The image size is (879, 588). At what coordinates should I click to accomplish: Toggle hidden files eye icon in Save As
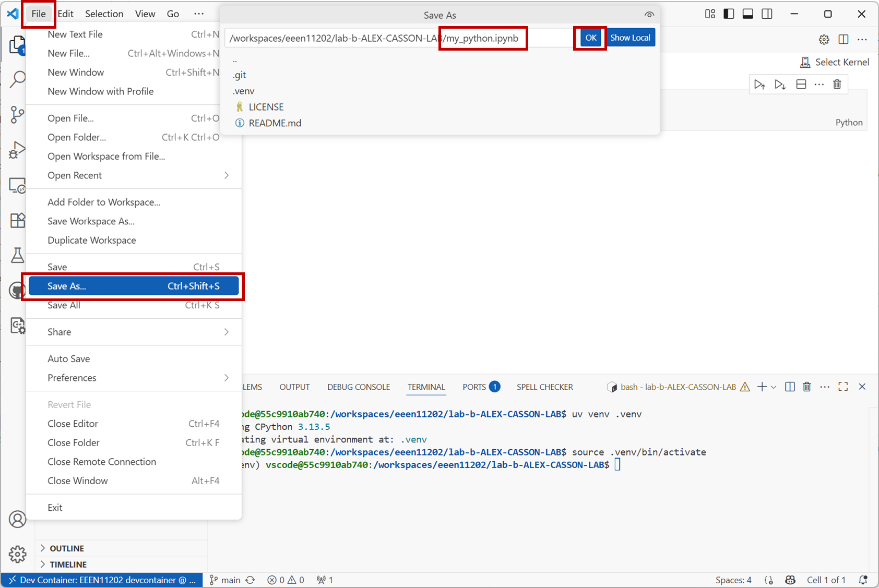pos(649,15)
